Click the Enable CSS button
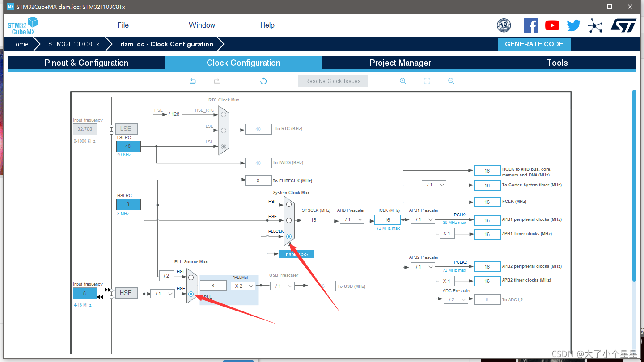 296,254
